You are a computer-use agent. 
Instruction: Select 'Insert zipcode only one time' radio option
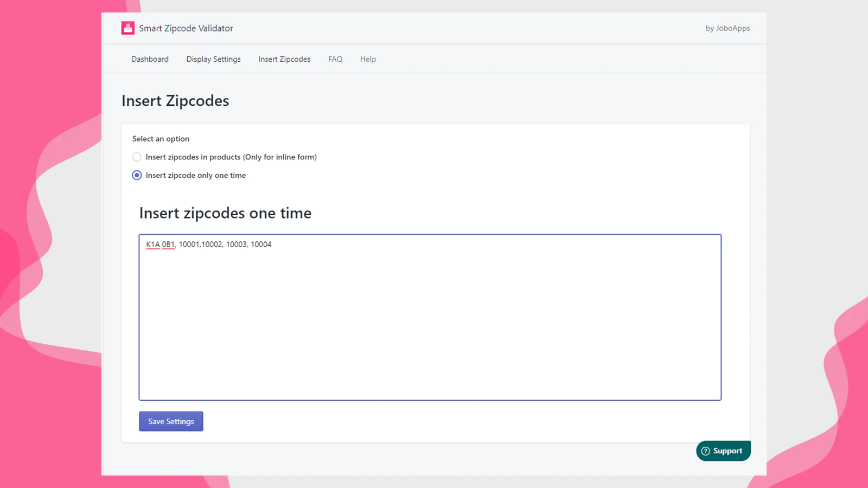pos(137,175)
